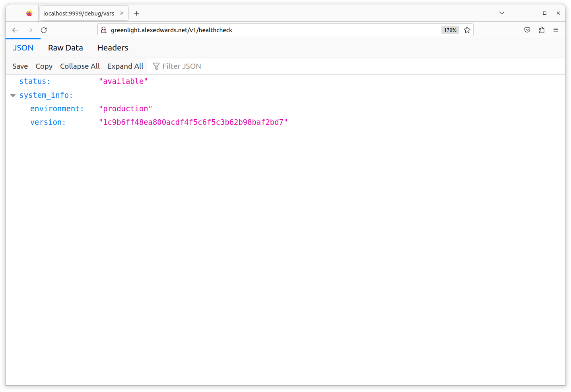Switch to the Headers tab
571x392 pixels.
(113, 48)
